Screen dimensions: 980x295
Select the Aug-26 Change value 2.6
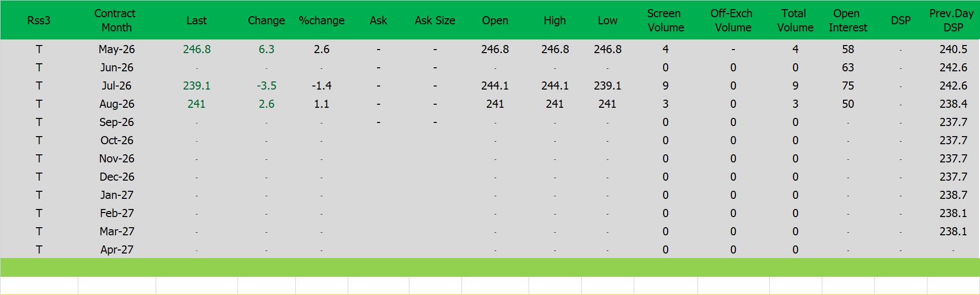[x=266, y=104]
